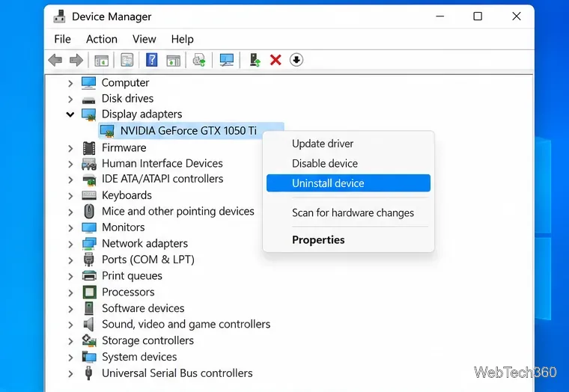
Task: Expand Human Interface Devices node
Action: [x=70, y=165]
